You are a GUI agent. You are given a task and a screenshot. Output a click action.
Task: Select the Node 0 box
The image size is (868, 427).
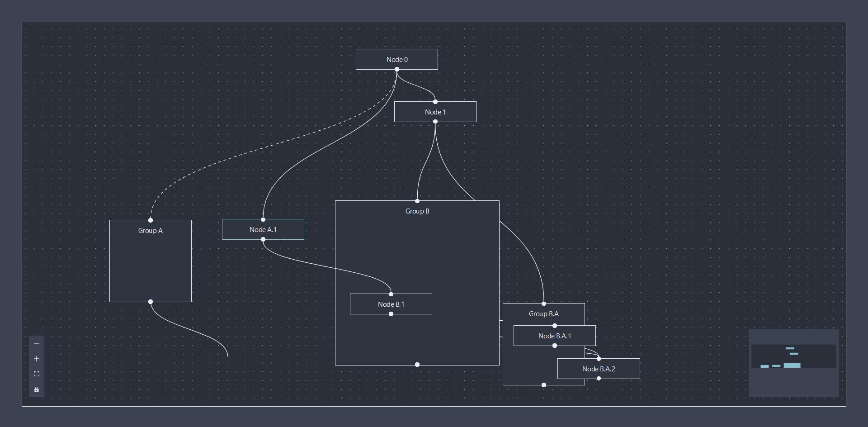click(x=396, y=59)
